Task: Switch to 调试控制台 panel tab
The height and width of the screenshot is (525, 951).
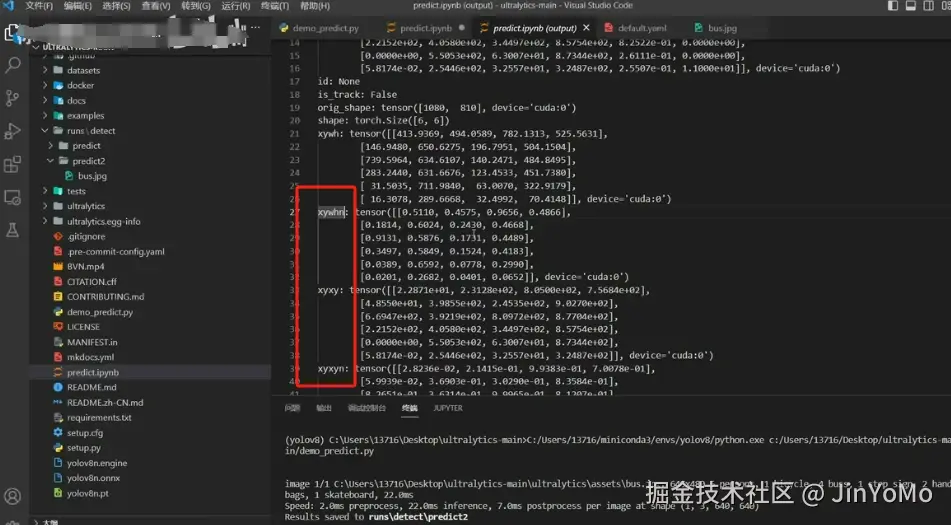Action: [367, 408]
